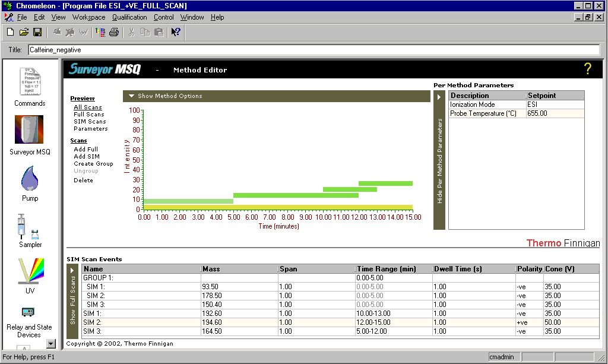Open the View menu
The width and height of the screenshot is (608, 364).
pyautogui.click(x=59, y=17)
